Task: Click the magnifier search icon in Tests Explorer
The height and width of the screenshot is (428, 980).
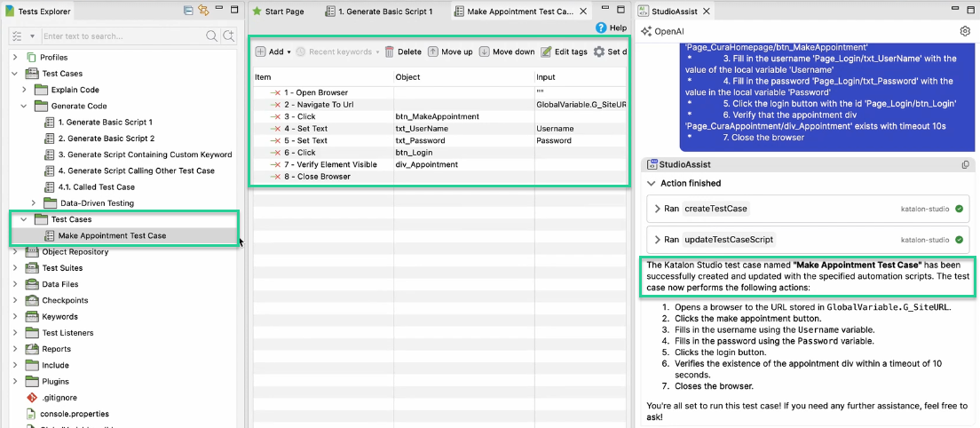Action: point(212,36)
